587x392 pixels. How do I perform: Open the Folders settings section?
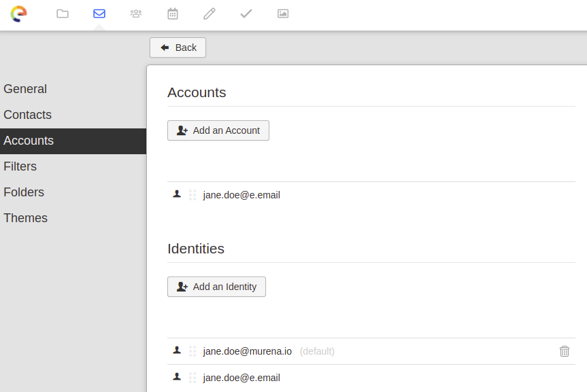pyautogui.click(x=23, y=192)
